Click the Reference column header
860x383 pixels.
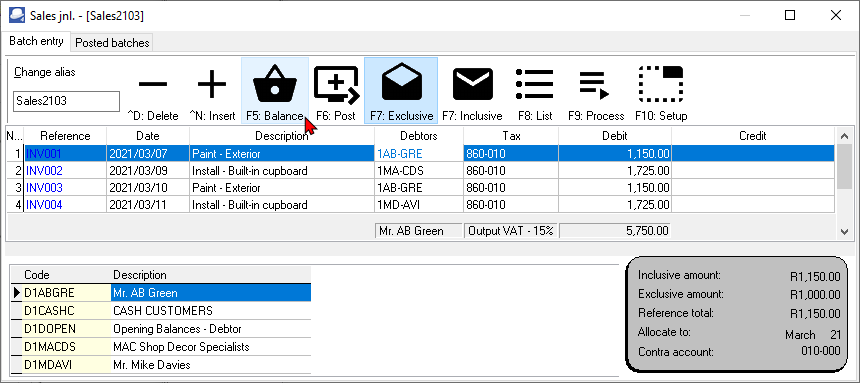coord(65,136)
